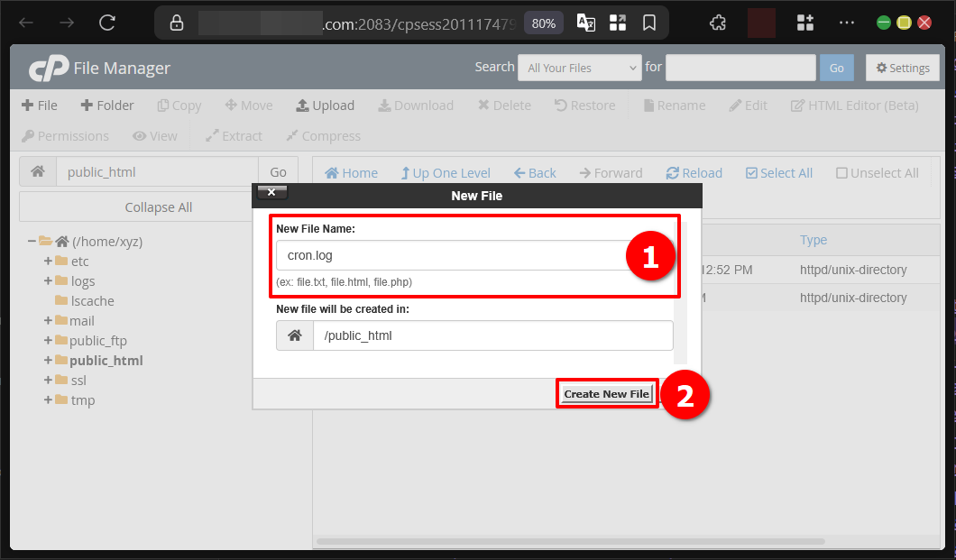The height and width of the screenshot is (560, 956).
Task: Click the Collapse All button
Action: pyautogui.click(x=158, y=207)
